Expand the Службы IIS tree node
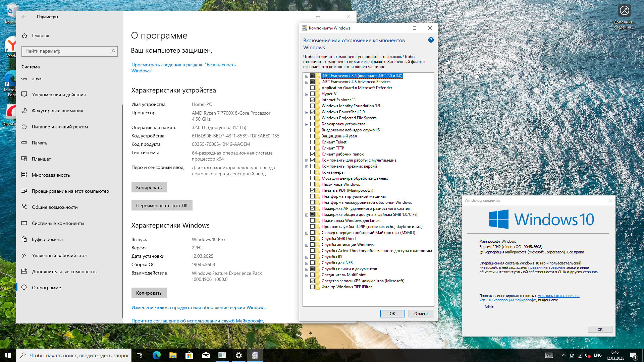The image size is (644, 362). point(307,257)
